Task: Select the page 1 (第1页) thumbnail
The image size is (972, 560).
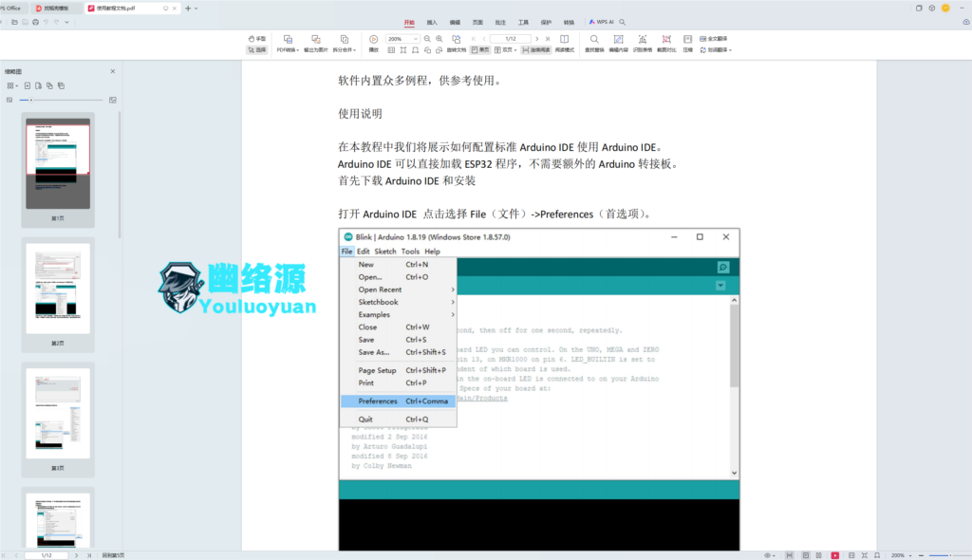Action: coord(58,163)
